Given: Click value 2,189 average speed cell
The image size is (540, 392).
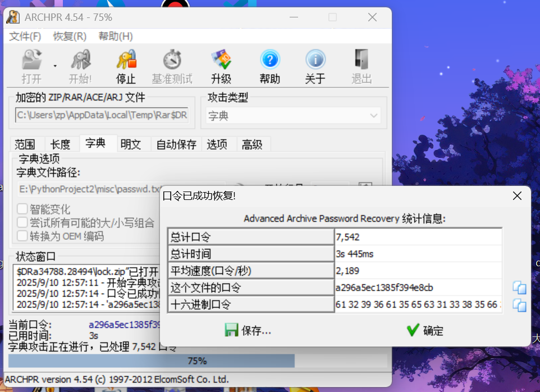Looking at the screenshot, I should pyautogui.click(x=418, y=271).
